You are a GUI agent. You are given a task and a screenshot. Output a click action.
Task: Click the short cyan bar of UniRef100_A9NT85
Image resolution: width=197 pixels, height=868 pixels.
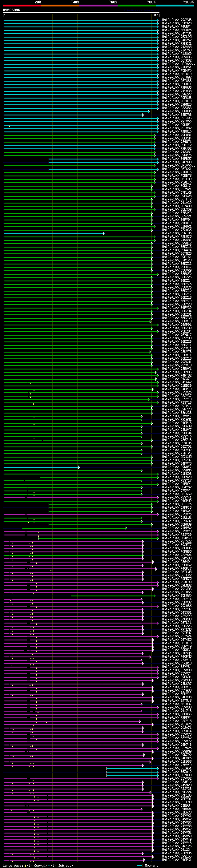click(x=54, y=233)
